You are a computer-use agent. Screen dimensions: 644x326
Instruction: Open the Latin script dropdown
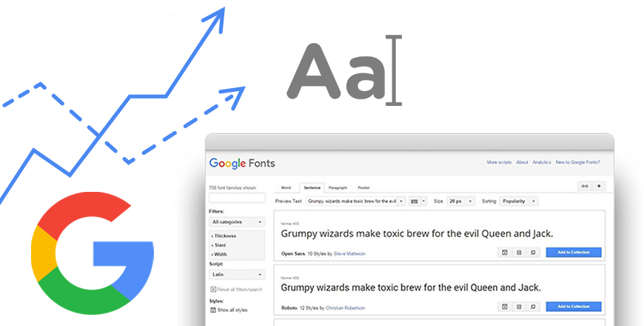(237, 274)
